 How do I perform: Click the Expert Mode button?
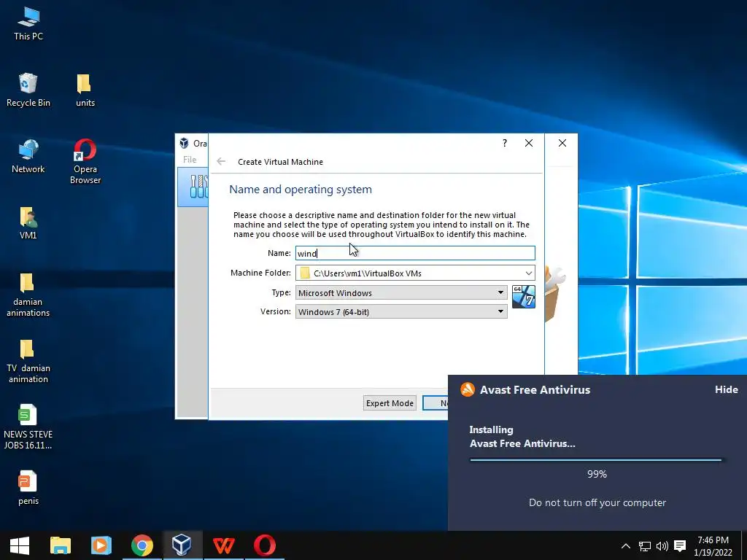[x=390, y=402]
